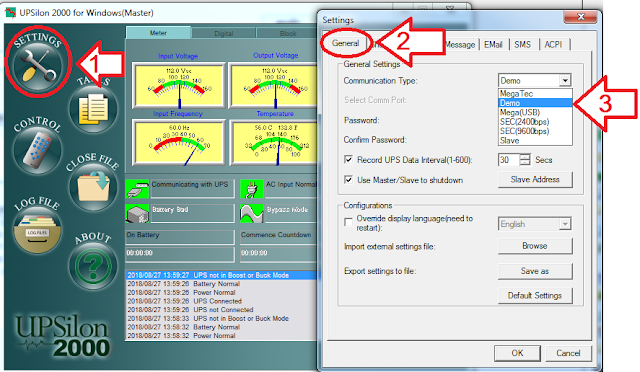The width and height of the screenshot is (640, 372).
Task: Toggle Record UPS Data Interval checkbox
Action: [x=349, y=160]
